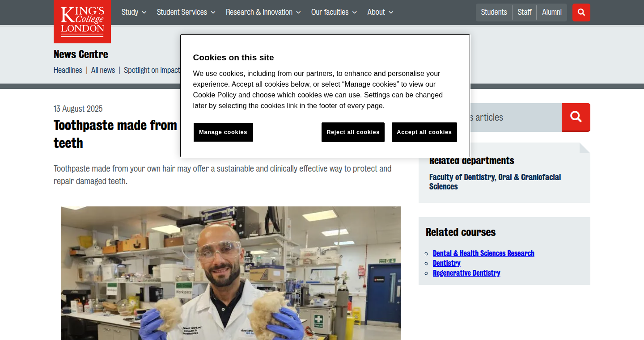Go to the Staff portal link
Screen dimensions: 644x340
525,12
